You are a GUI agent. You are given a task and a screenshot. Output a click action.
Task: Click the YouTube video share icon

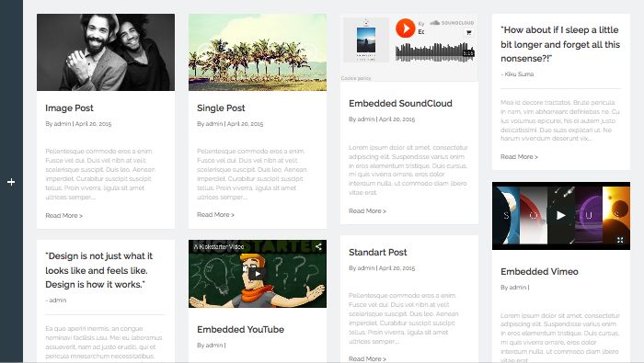tap(318, 246)
